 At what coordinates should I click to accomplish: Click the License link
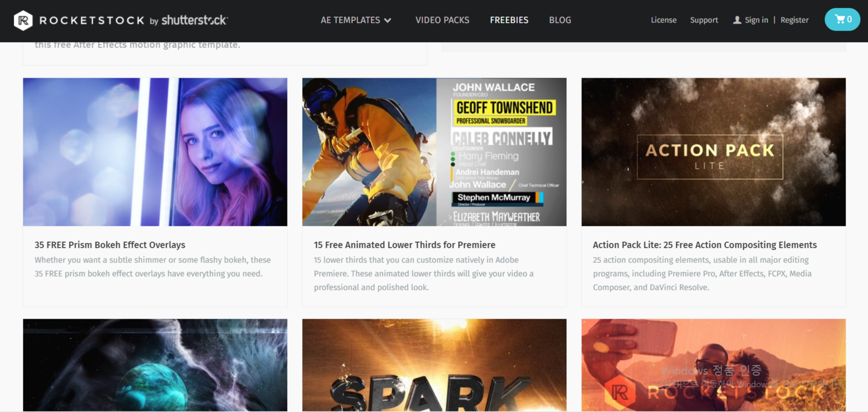tap(663, 20)
